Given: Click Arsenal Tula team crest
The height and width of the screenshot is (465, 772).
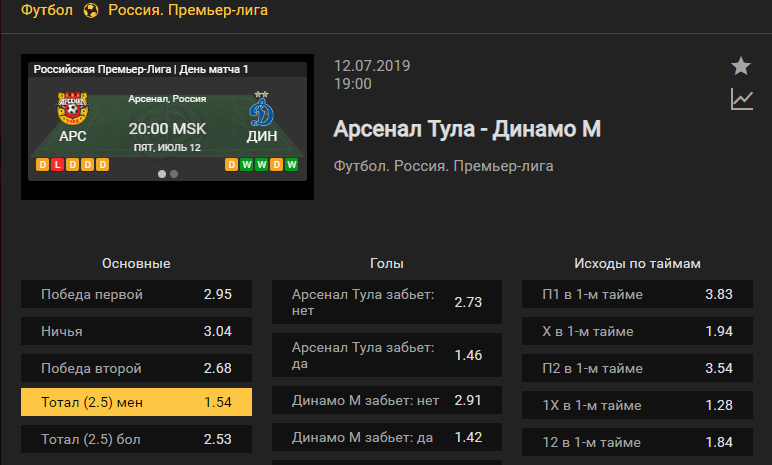Looking at the screenshot, I should 72,108.
